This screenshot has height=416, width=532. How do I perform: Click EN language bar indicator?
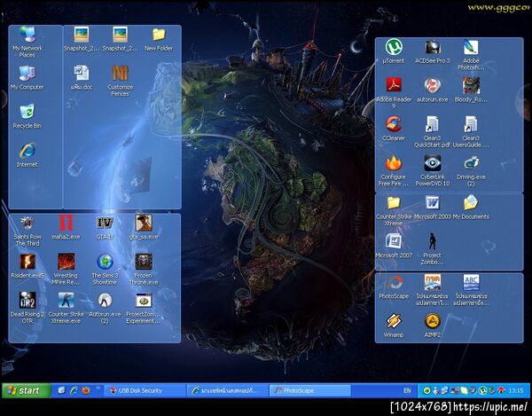coord(407,390)
